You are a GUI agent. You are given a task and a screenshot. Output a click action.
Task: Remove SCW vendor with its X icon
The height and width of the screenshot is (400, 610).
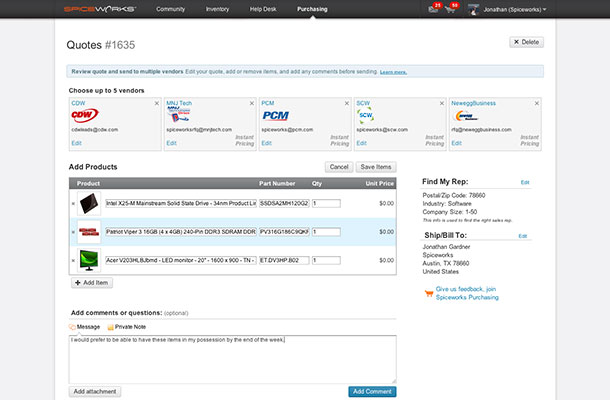coord(442,103)
